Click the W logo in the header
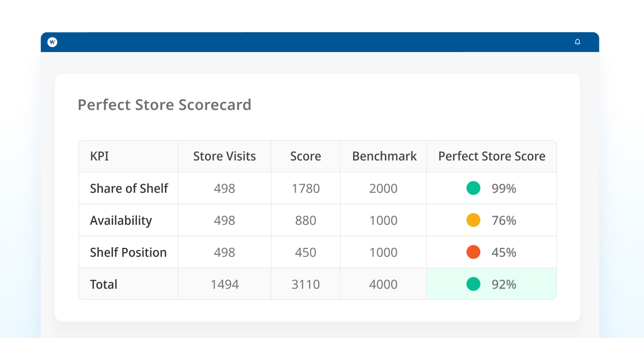 [x=52, y=42]
